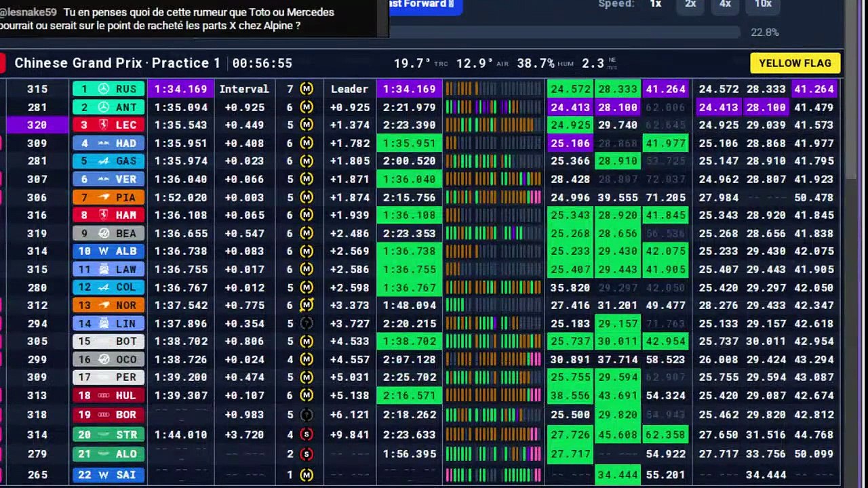Screen dimensions: 868x488
Task: Click the medium tyre icon in HUL row
Action: pyautogui.click(x=307, y=395)
